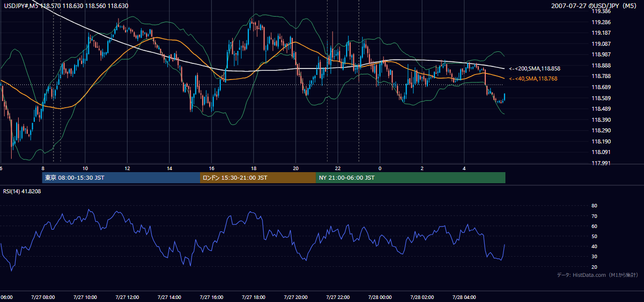The height and width of the screenshot is (302, 644).
Task: Click the RSI scale label 70
Action: point(595,216)
